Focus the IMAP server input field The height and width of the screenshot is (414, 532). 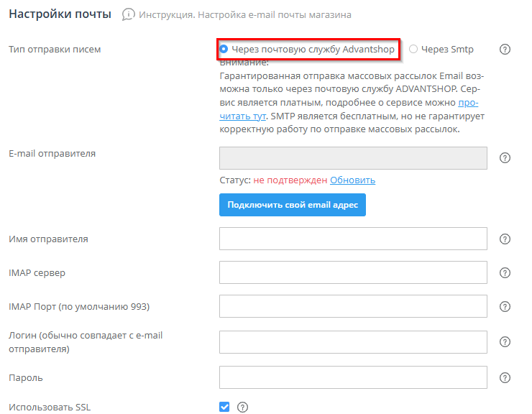tap(353, 273)
